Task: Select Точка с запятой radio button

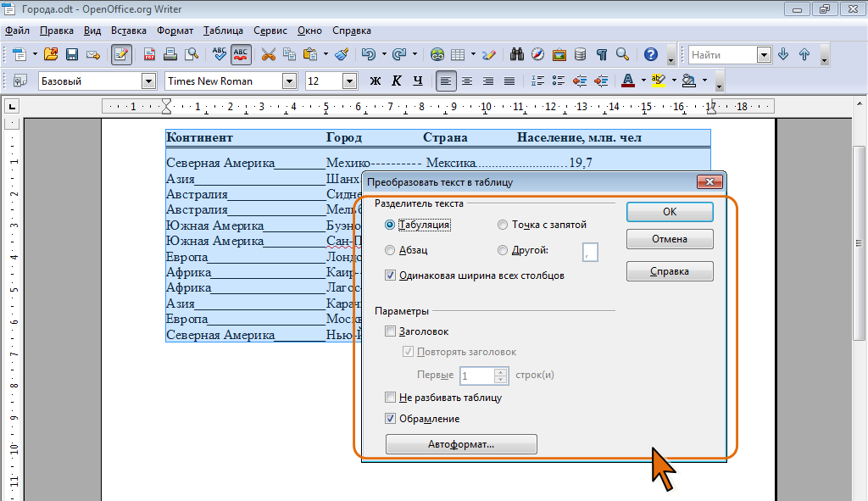Action: [502, 225]
